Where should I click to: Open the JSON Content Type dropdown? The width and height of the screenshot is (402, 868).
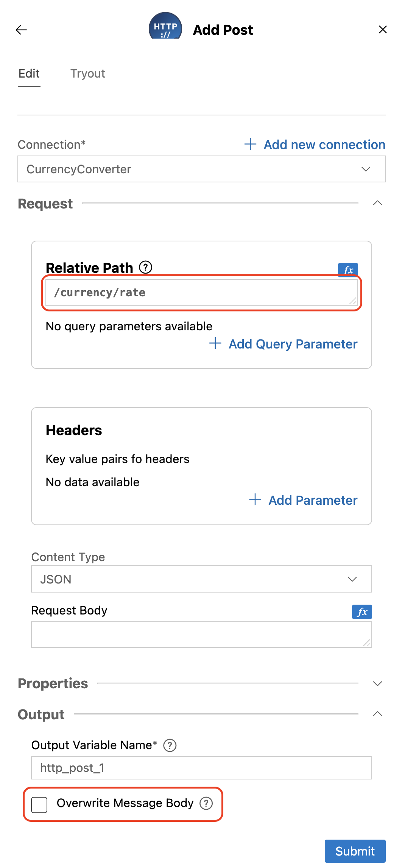[201, 579]
